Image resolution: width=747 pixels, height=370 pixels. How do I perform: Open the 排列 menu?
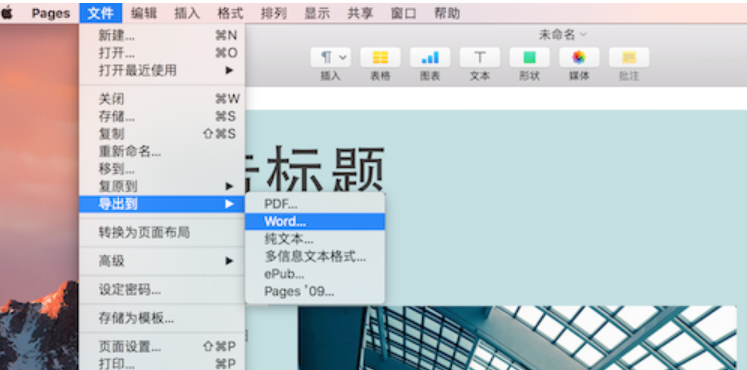pyautogui.click(x=273, y=13)
